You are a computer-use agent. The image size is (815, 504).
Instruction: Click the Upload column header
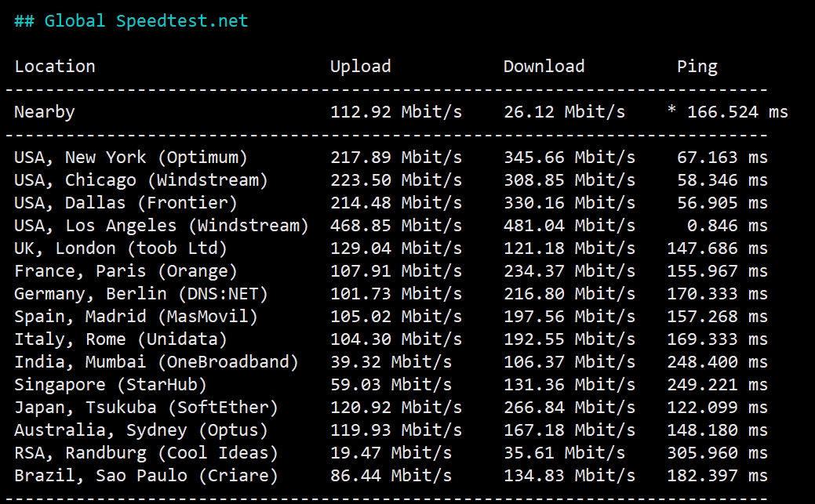pos(360,67)
